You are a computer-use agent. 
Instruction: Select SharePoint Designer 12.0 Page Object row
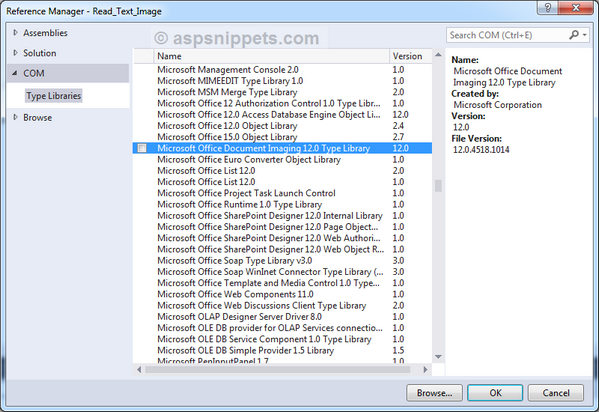[282, 227]
